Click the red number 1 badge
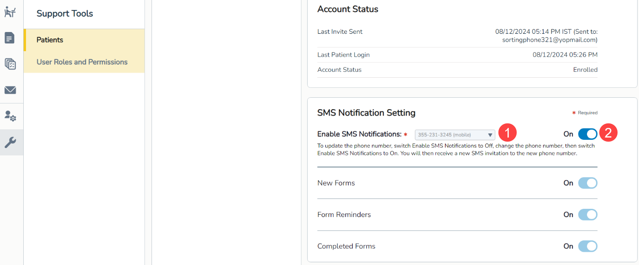 [507, 133]
